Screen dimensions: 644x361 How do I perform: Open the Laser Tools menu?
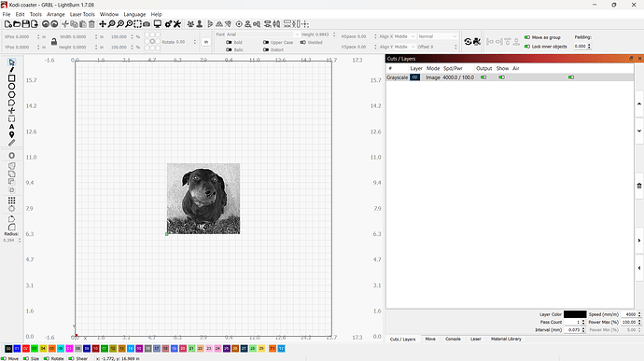82,14
